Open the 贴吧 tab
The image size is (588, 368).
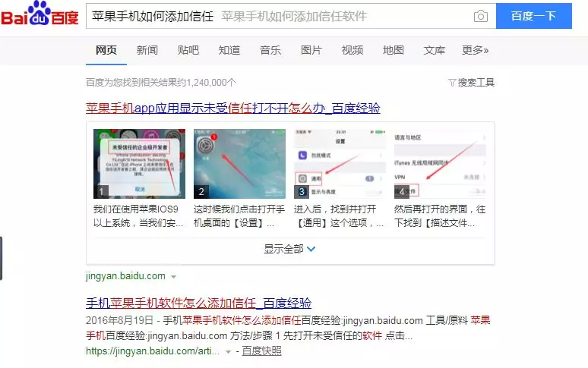188,50
